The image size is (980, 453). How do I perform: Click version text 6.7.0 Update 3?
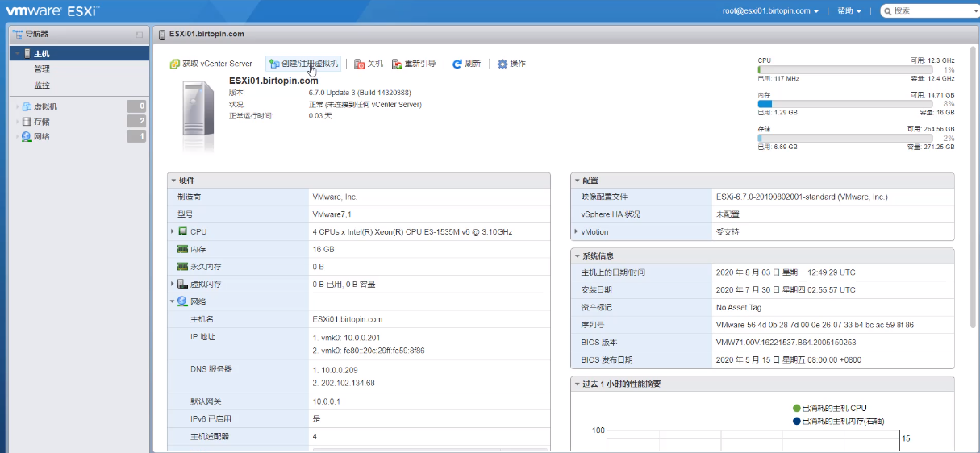(x=360, y=93)
